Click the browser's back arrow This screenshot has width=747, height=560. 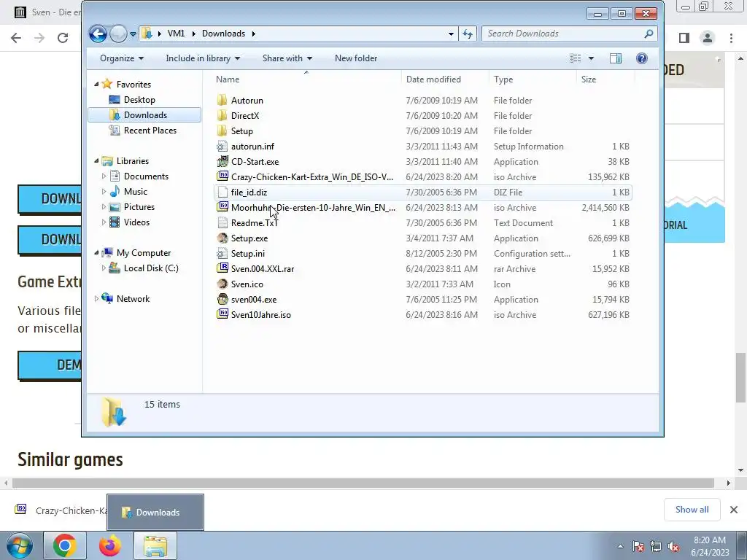click(x=16, y=38)
